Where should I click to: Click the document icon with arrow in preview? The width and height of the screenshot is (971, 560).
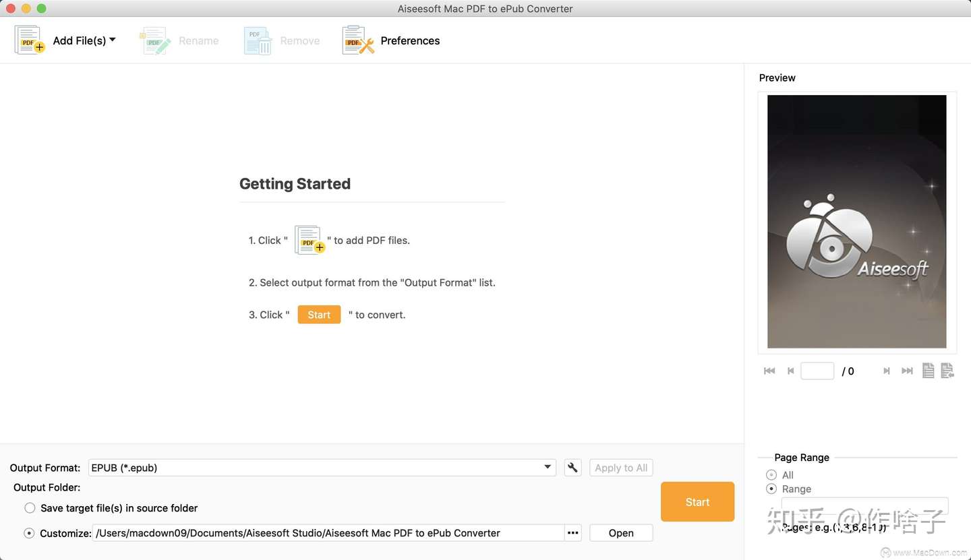tap(947, 371)
